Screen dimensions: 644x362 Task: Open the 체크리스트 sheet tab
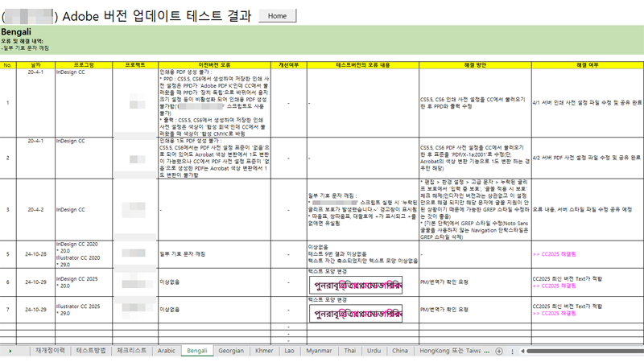pos(131,352)
